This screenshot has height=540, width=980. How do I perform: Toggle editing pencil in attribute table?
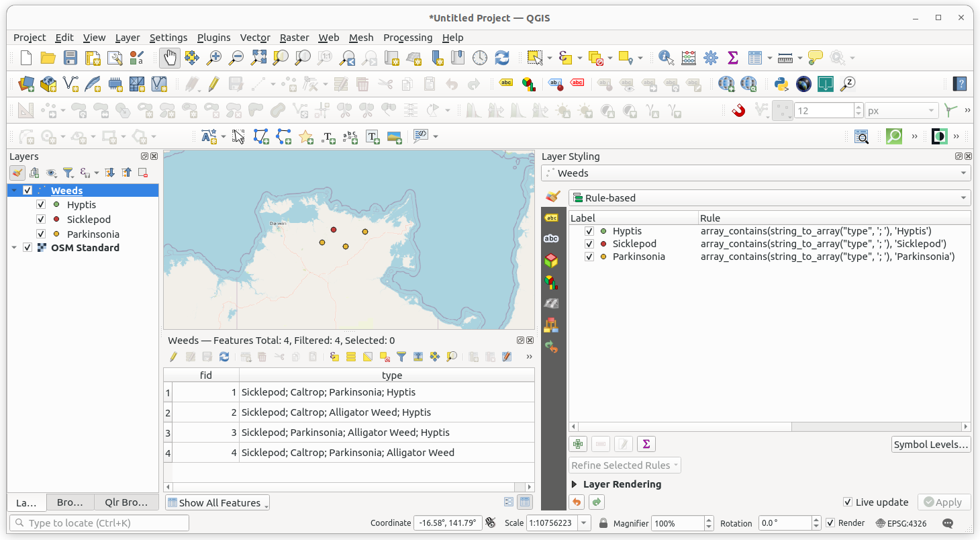click(x=173, y=357)
